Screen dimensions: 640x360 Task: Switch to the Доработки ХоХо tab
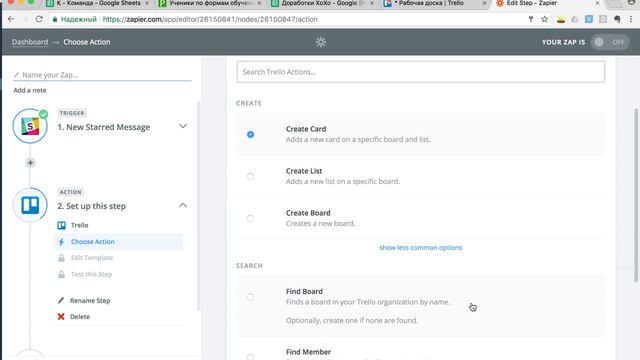click(322, 3)
